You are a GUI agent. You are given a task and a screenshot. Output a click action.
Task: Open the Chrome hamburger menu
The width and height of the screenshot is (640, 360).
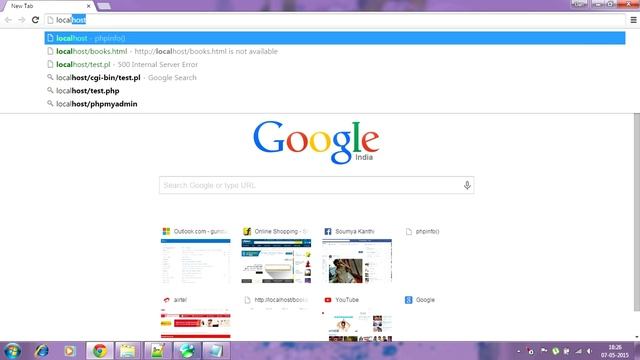pyautogui.click(x=633, y=20)
